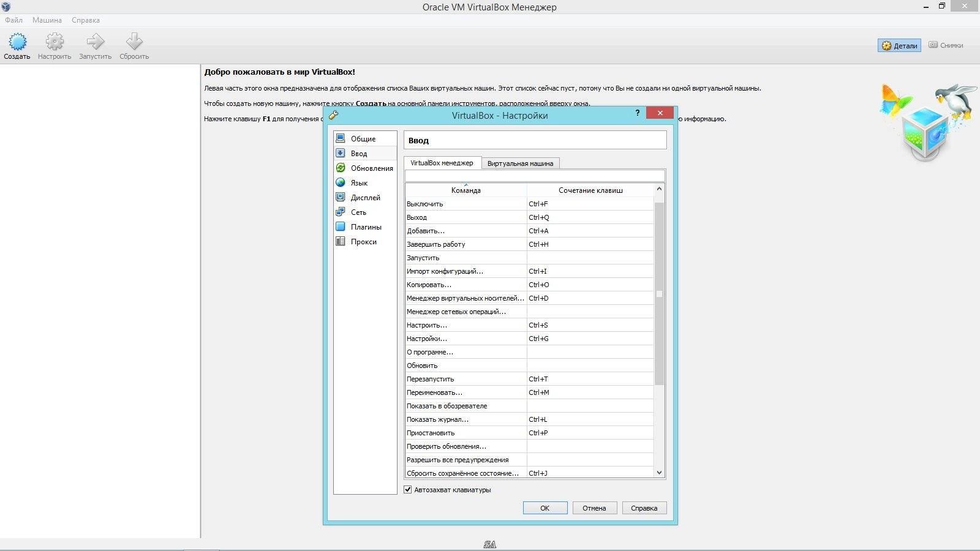Click the Настроить gear toolbar icon
This screenshot has height=551, width=980.
(55, 42)
